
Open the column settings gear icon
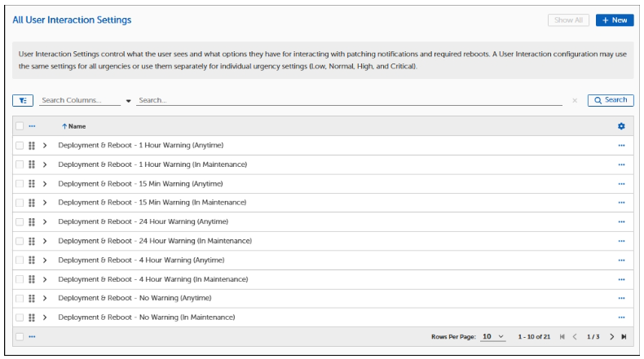click(x=621, y=126)
